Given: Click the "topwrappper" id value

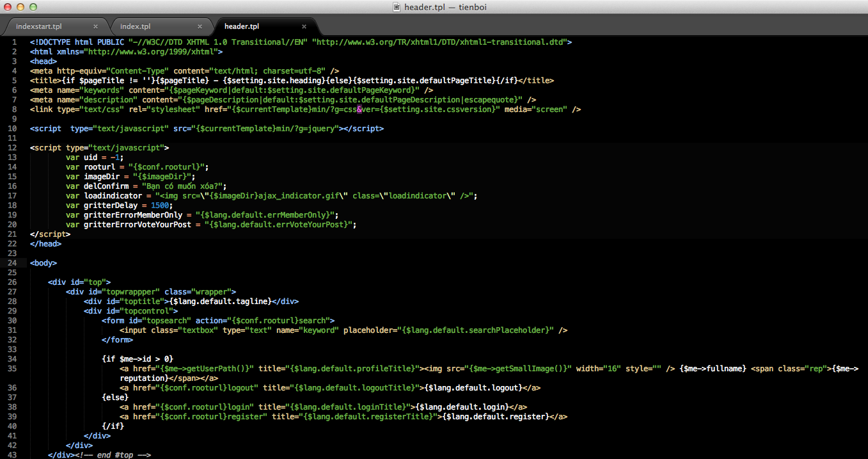Looking at the screenshot, I should 130,292.
